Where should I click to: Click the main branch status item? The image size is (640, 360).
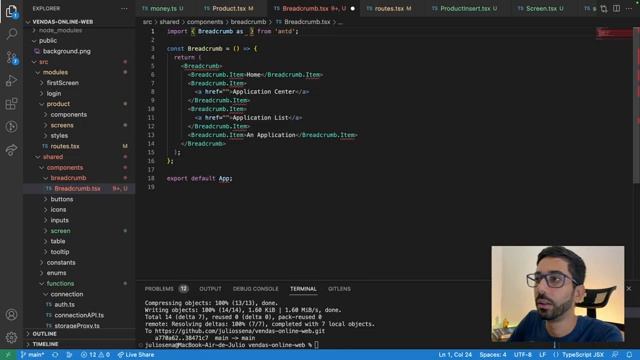pos(32,355)
